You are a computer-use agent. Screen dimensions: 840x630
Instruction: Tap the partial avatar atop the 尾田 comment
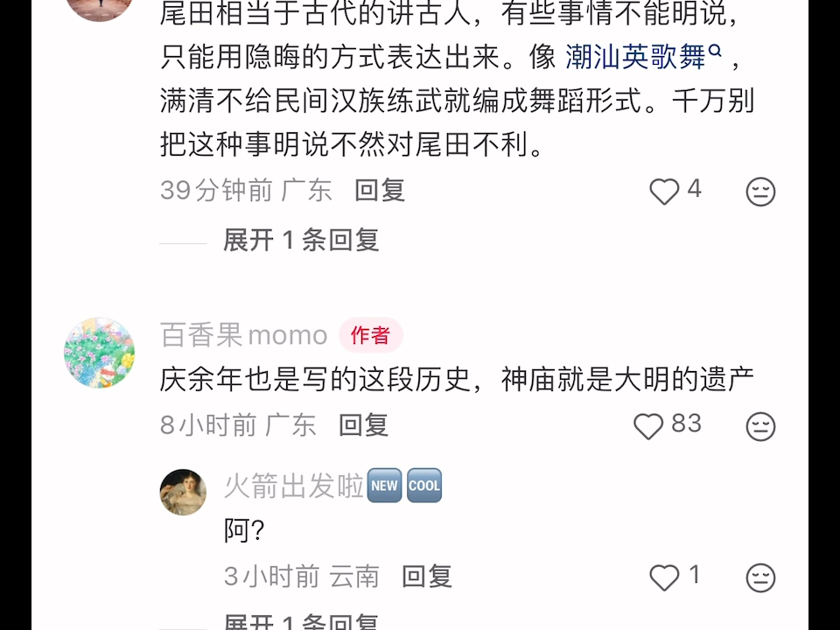click(x=99, y=10)
